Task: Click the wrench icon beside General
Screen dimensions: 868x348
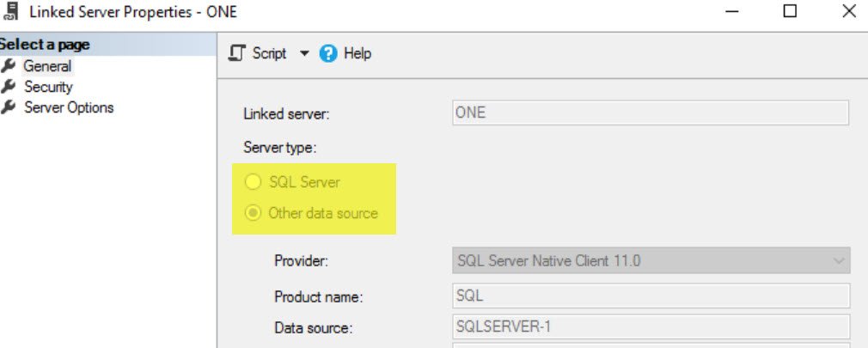Action: point(8,66)
